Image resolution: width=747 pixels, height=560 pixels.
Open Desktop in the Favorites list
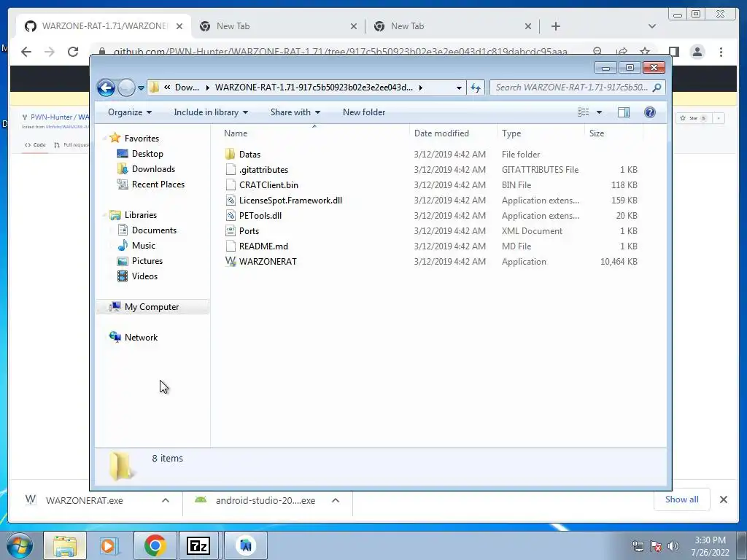pos(147,154)
